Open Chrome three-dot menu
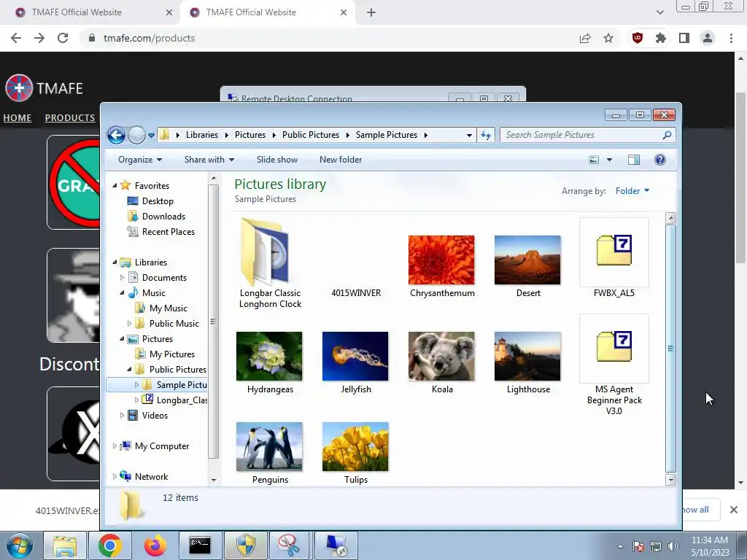The image size is (747, 560). [x=731, y=38]
